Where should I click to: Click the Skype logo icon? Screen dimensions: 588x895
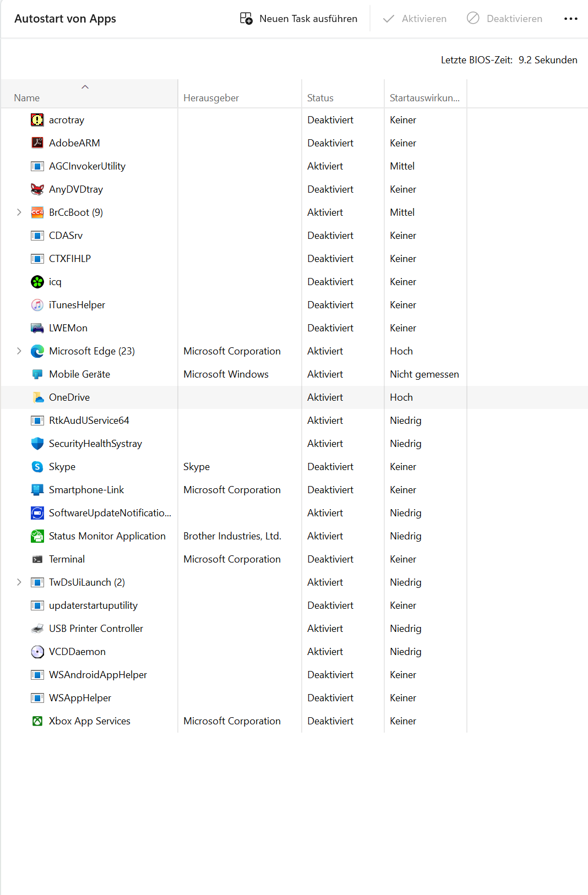[x=37, y=467]
